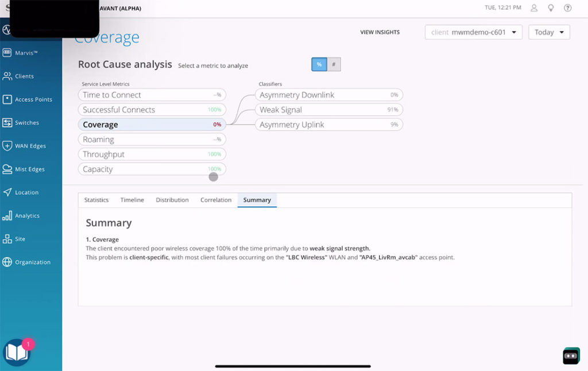Switch metrics display to count (#)

pos(334,64)
